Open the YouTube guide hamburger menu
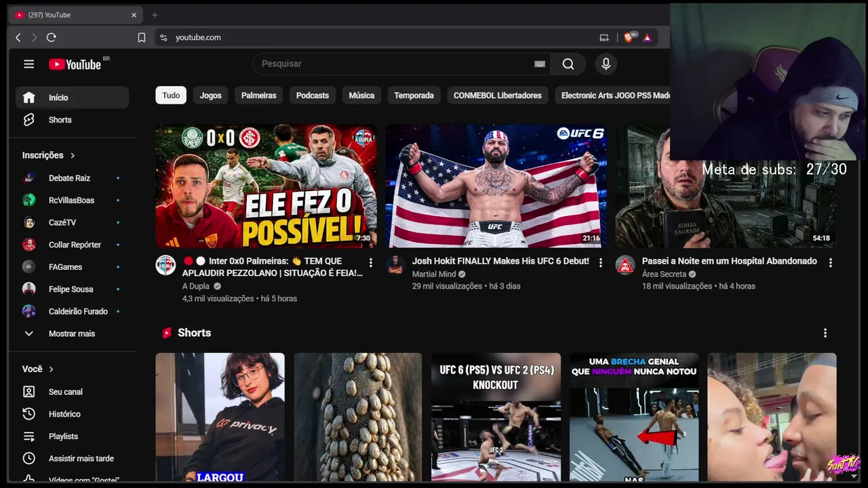 pos(28,64)
